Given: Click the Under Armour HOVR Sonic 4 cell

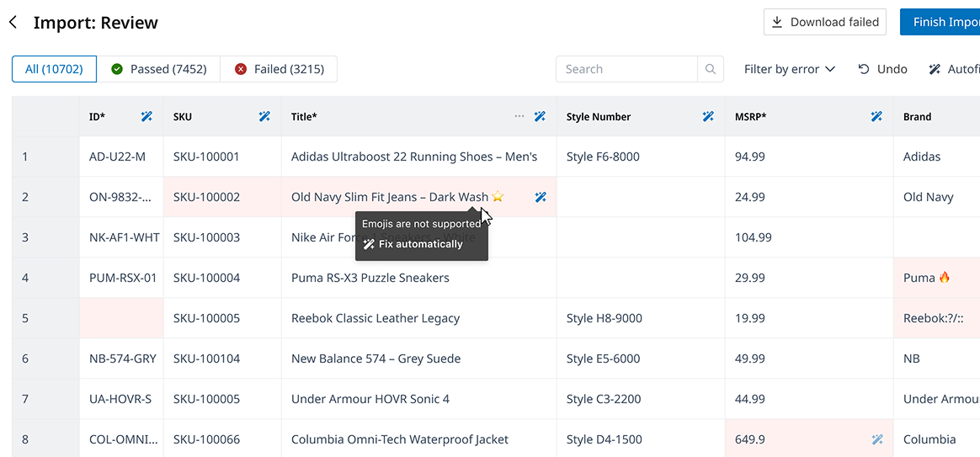Looking at the screenshot, I should pyautogui.click(x=418, y=399).
